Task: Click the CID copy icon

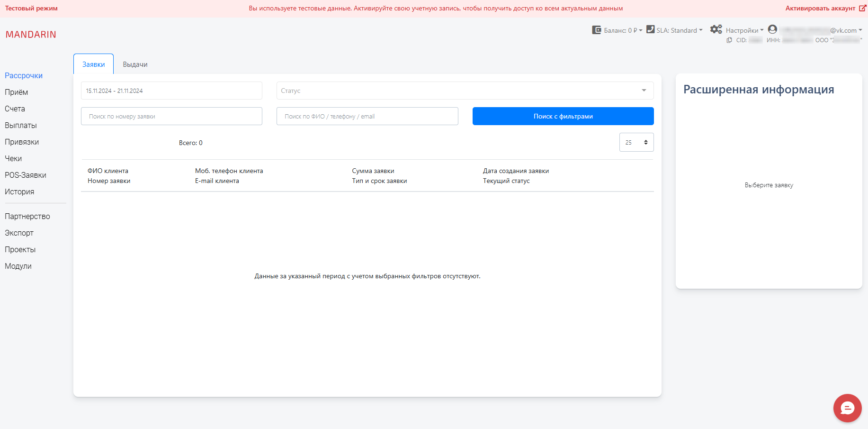Action: [x=729, y=40]
